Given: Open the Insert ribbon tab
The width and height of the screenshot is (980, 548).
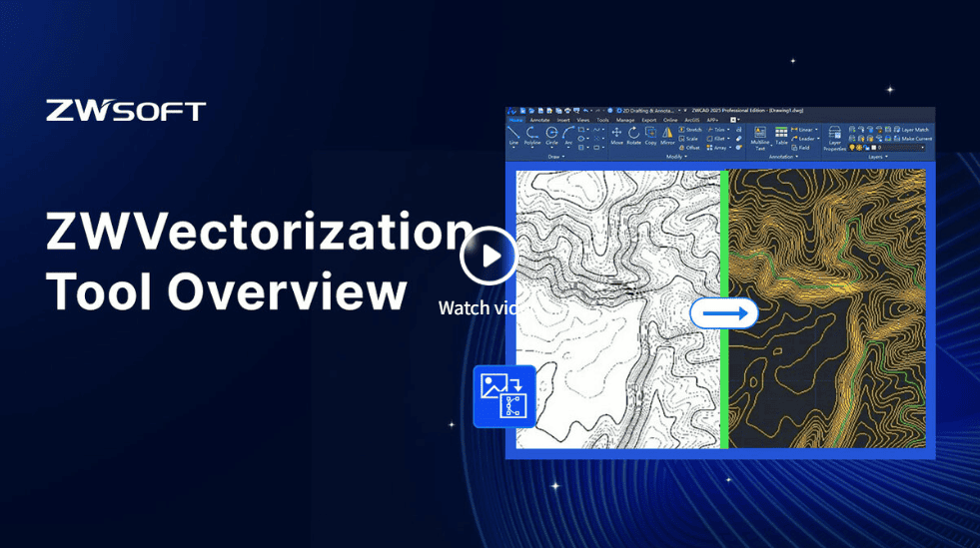Looking at the screenshot, I should (563, 120).
